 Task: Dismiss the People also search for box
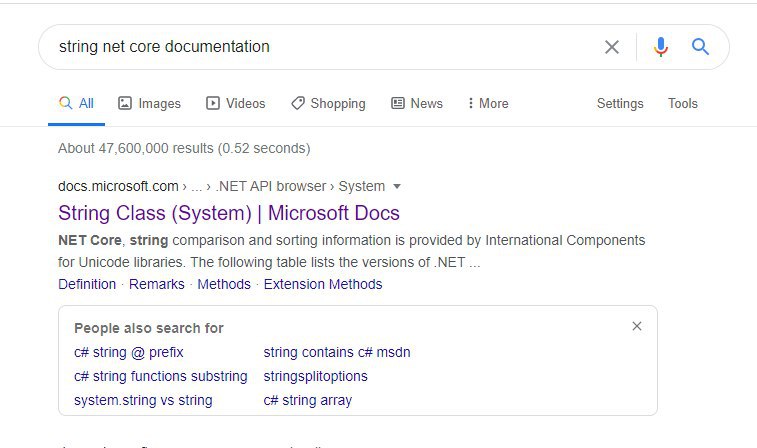pyautogui.click(x=637, y=326)
